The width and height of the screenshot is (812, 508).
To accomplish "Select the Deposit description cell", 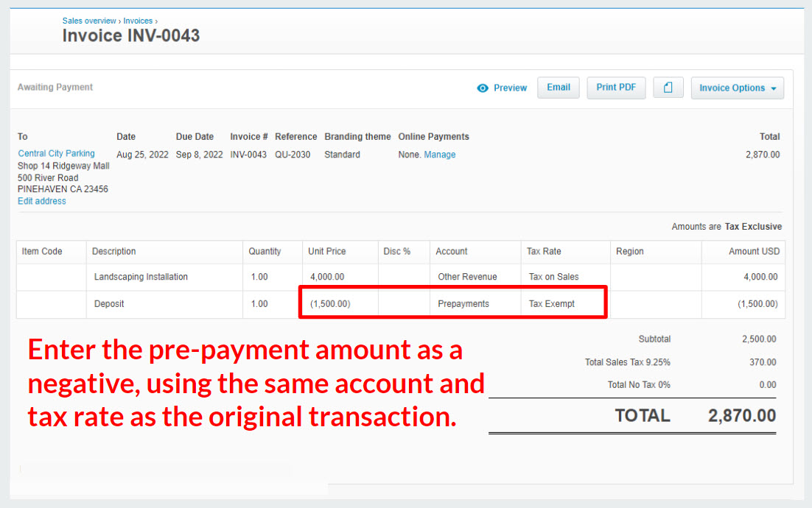I will click(x=164, y=303).
